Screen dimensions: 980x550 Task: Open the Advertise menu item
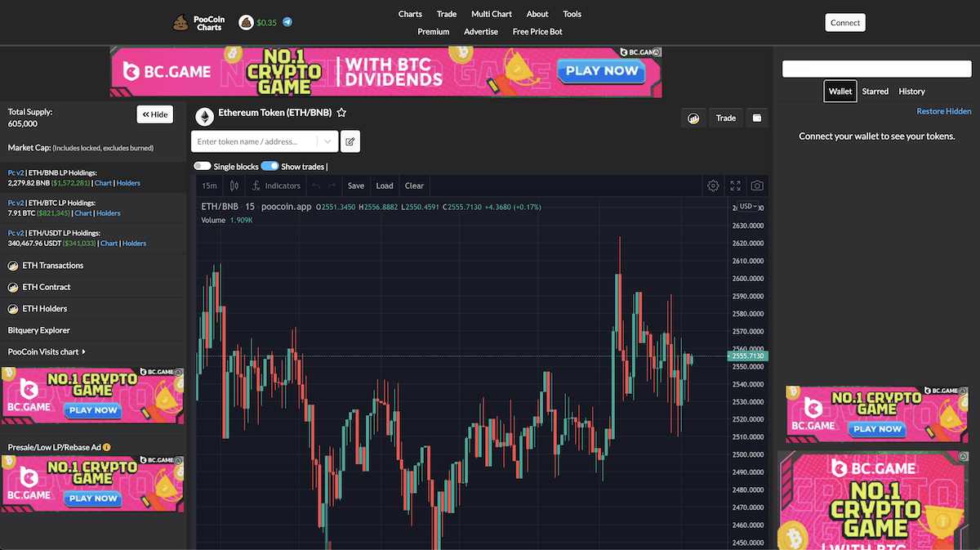481,31
